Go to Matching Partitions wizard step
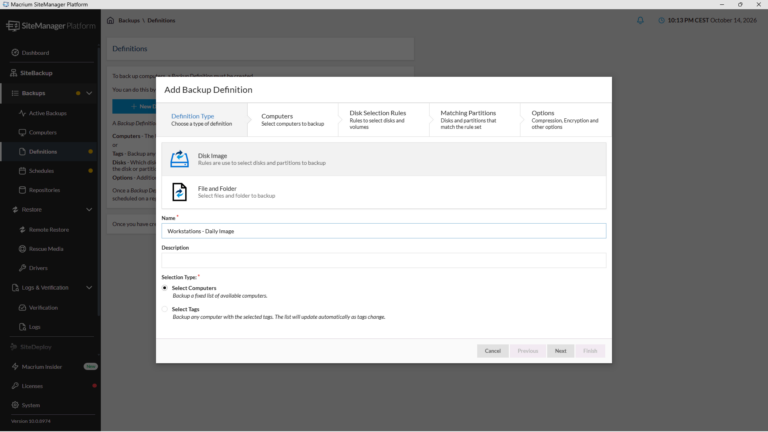768x432 pixels. pos(475,120)
